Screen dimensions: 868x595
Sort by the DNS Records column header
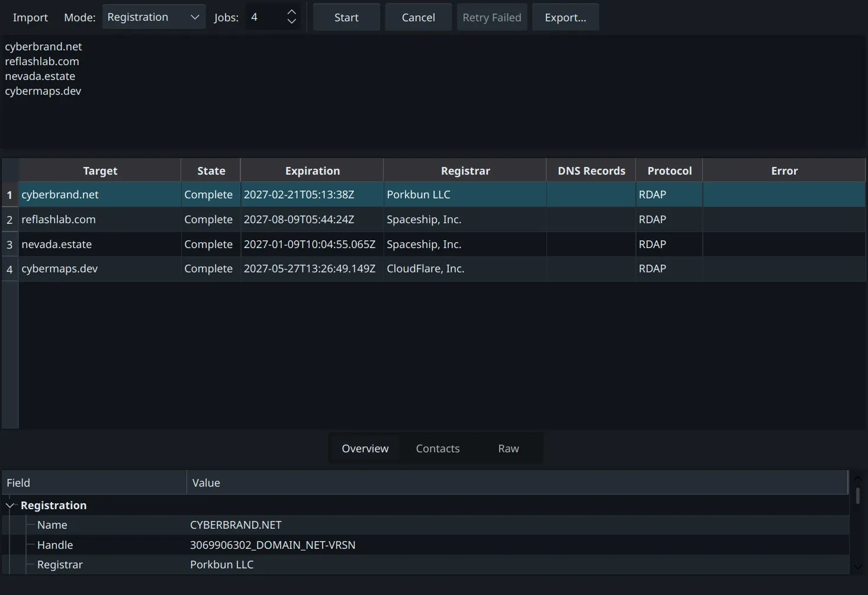pyautogui.click(x=591, y=171)
